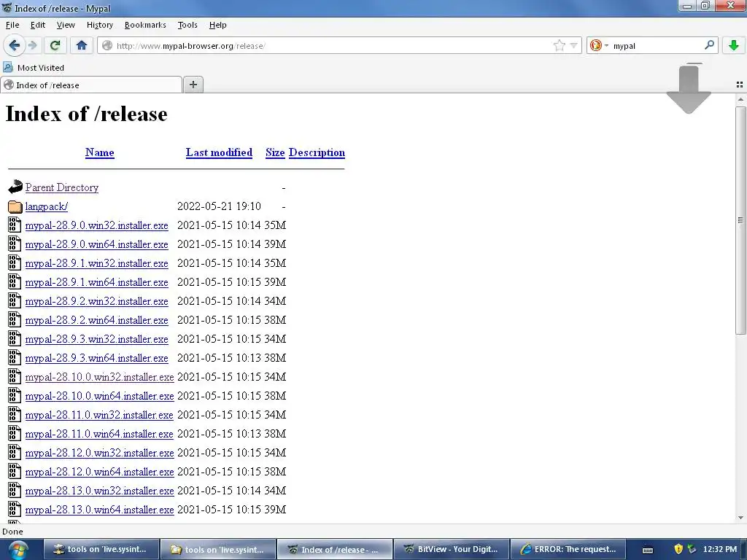
Task: Open the Parent Directory link
Action: [x=62, y=187]
